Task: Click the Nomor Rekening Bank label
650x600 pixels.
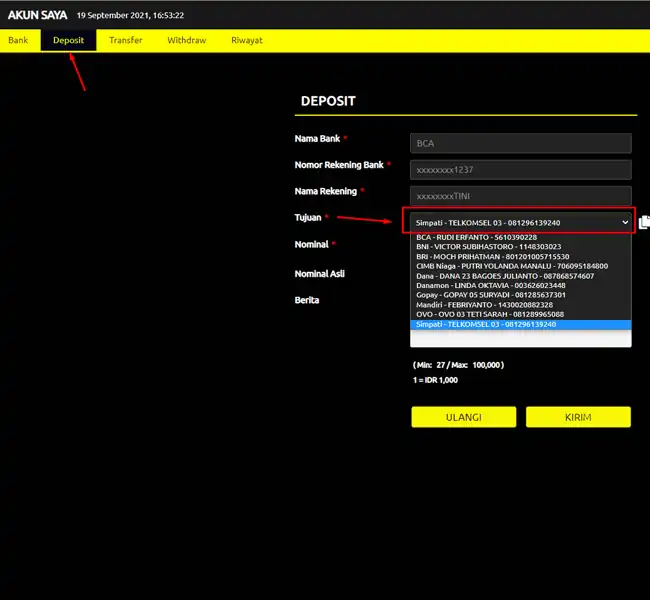Action: pos(339,165)
